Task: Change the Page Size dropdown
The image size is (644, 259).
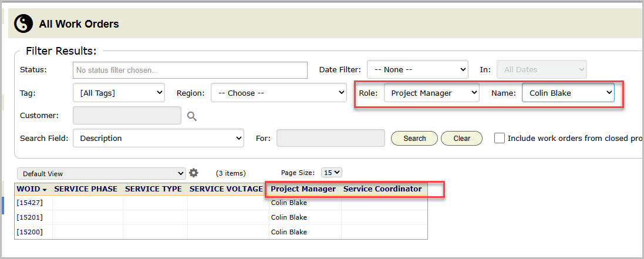Action: click(x=332, y=173)
